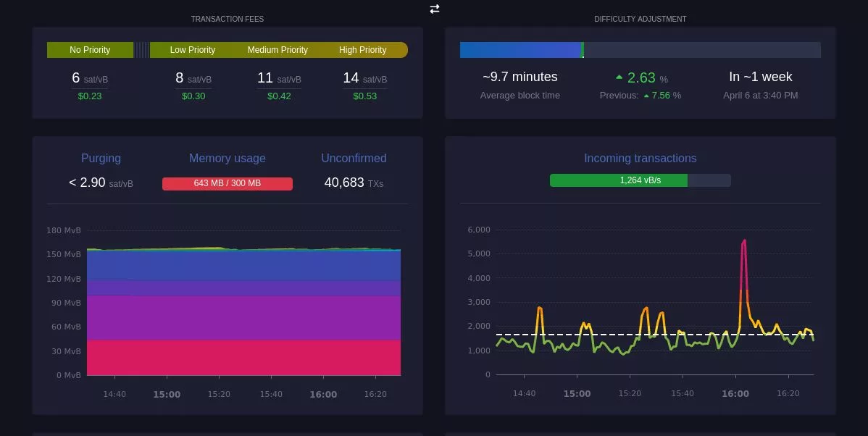Open the DIFFICULTY ADJUSTMENT panel header
868x436 pixels.
point(640,19)
